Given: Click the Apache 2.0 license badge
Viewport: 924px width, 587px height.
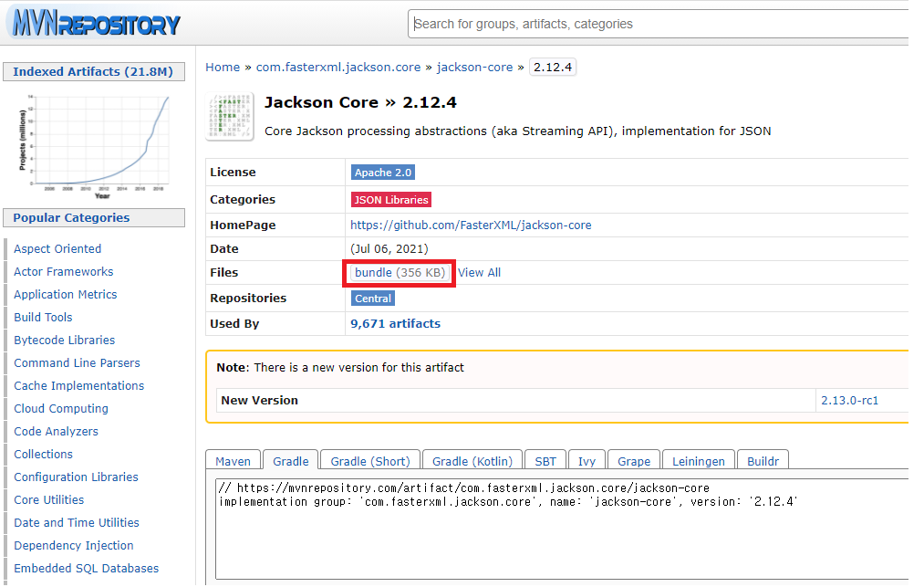Looking at the screenshot, I should [x=383, y=173].
